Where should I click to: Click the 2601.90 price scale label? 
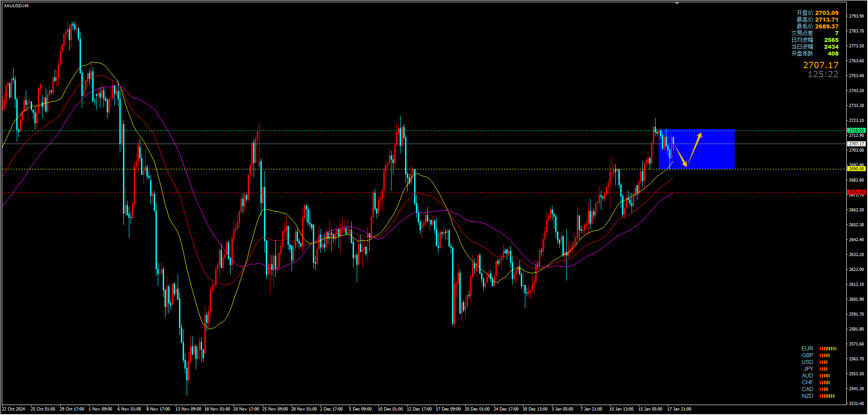[x=856, y=299]
